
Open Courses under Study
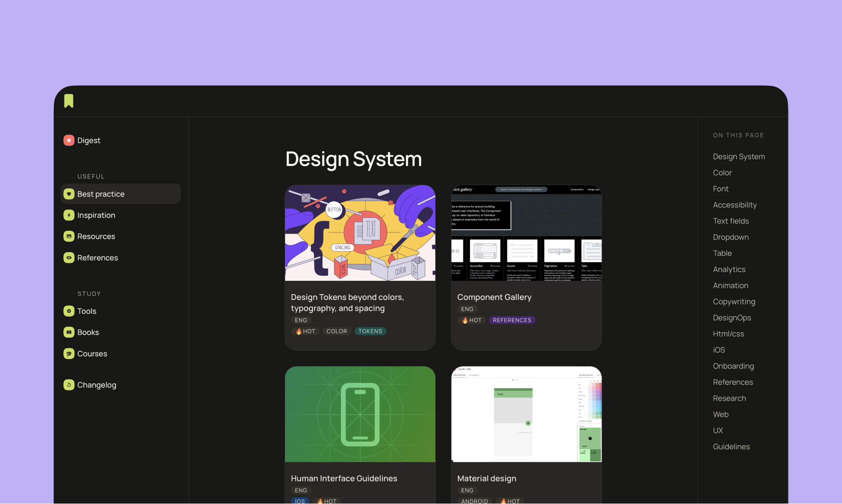click(x=92, y=353)
